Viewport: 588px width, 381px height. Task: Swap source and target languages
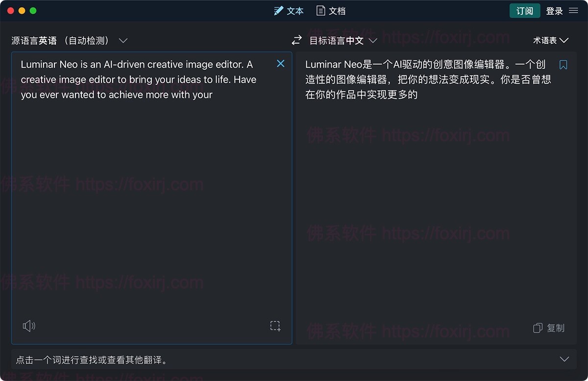(x=297, y=40)
